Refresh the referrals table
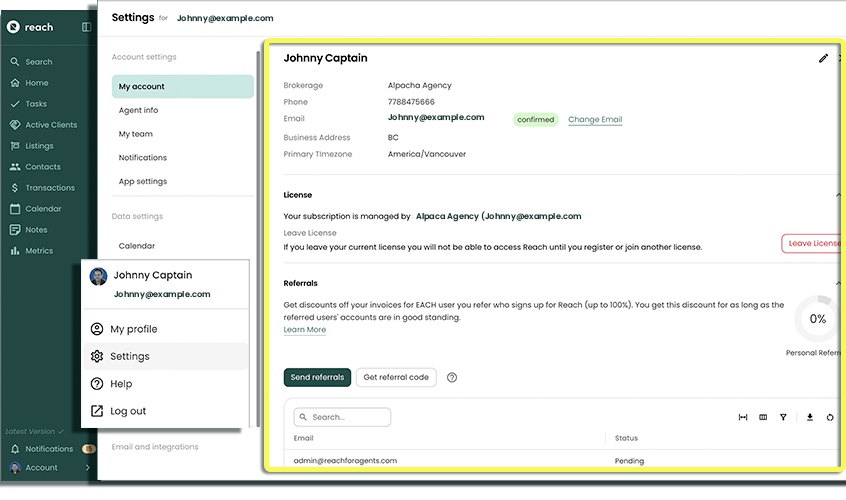Screen dimensions: 846x500 (x=830, y=418)
